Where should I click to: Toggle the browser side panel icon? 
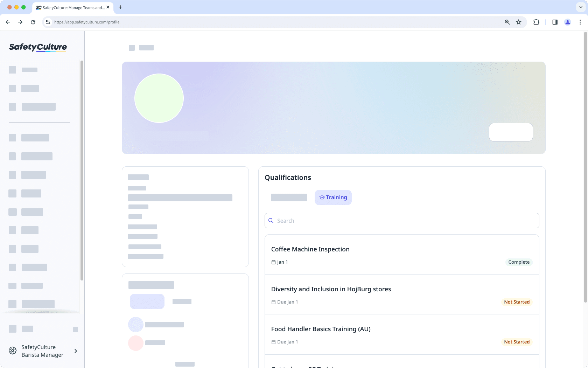(555, 22)
